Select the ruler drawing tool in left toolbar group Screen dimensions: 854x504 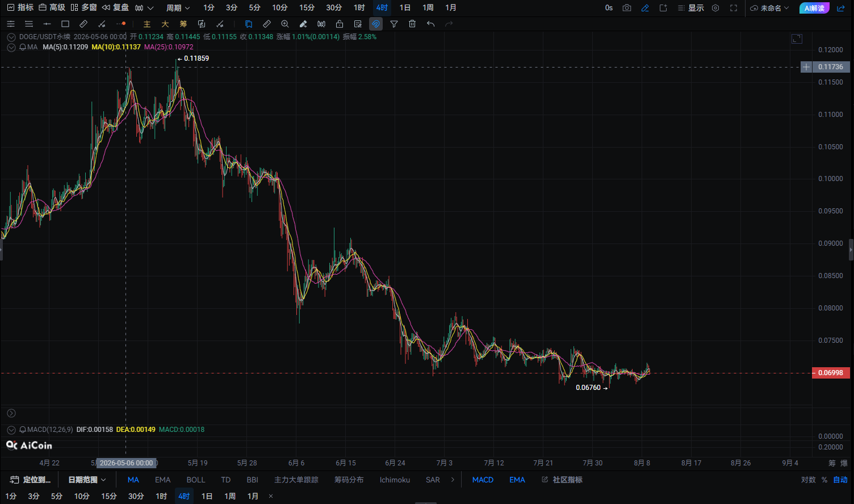point(83,24)
